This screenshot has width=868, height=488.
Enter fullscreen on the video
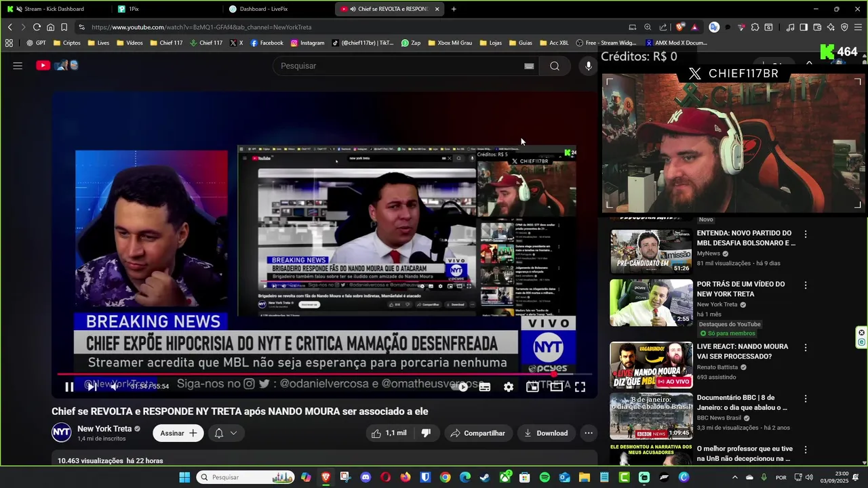580,387
